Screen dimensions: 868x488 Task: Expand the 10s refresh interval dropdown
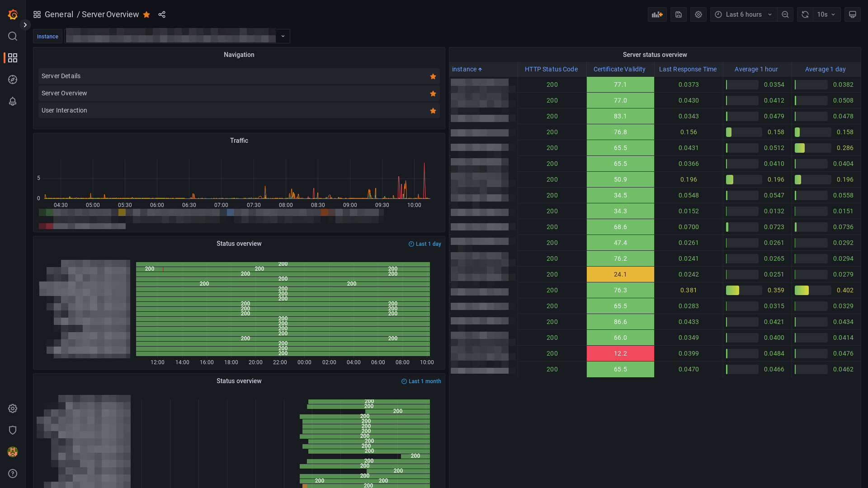pyautogui.click(x=827, y=14)
